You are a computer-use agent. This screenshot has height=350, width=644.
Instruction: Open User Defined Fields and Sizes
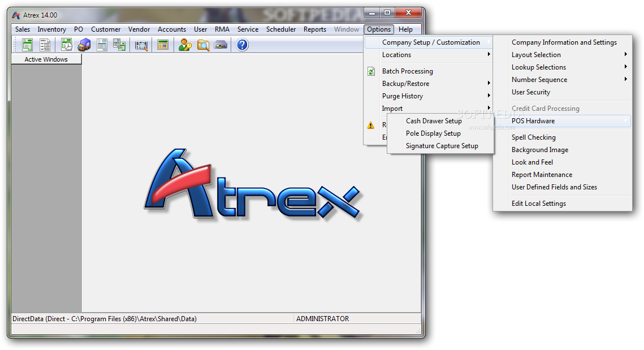click(562, 187)
